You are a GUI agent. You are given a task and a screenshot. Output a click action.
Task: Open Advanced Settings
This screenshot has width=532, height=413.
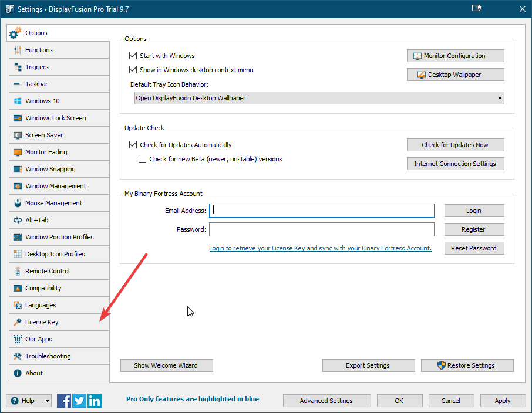tap(326, 401)
